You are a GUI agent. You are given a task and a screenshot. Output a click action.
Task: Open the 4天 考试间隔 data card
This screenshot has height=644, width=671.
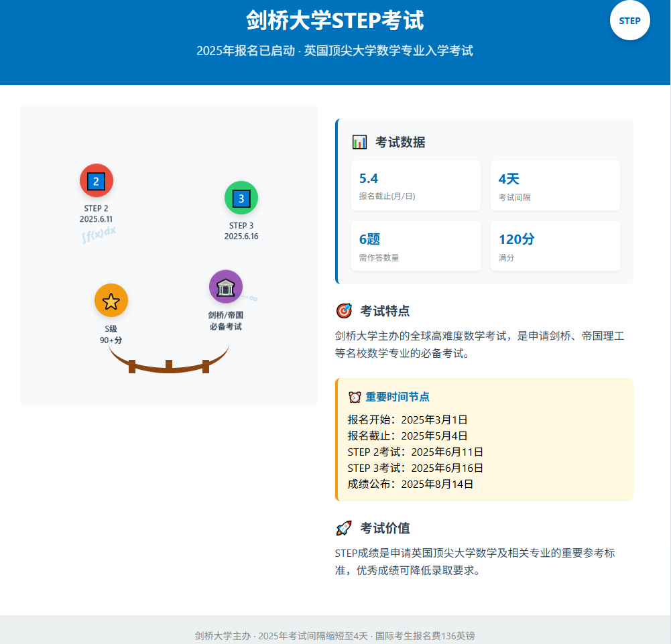coord(555,185)
